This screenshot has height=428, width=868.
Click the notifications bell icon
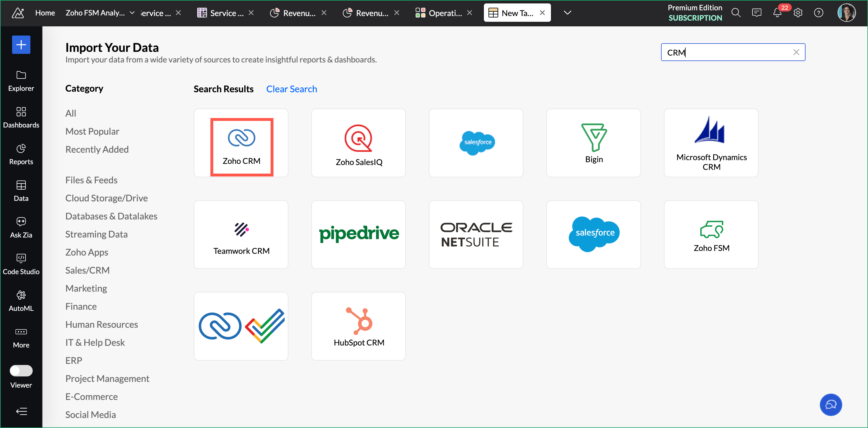click(x=777, y=13)
